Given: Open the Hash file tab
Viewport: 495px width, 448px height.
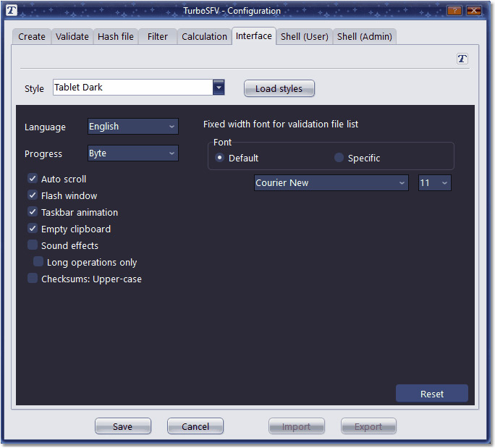Looking at the screenshot, I should 116,37.
